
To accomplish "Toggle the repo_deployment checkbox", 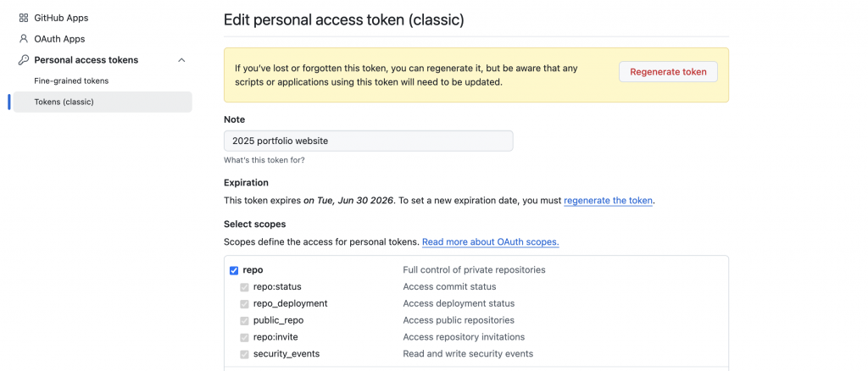I will [x=245, y=304].
